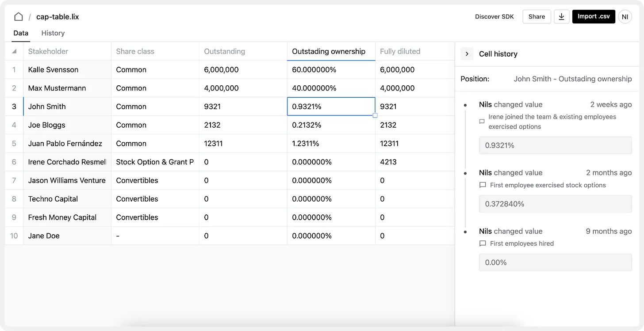The height and width of the screenshot is (331, 644).
Task: Click comment icon beside Irene joined the team
Action: pyautogui.click(x=482, y=122)
